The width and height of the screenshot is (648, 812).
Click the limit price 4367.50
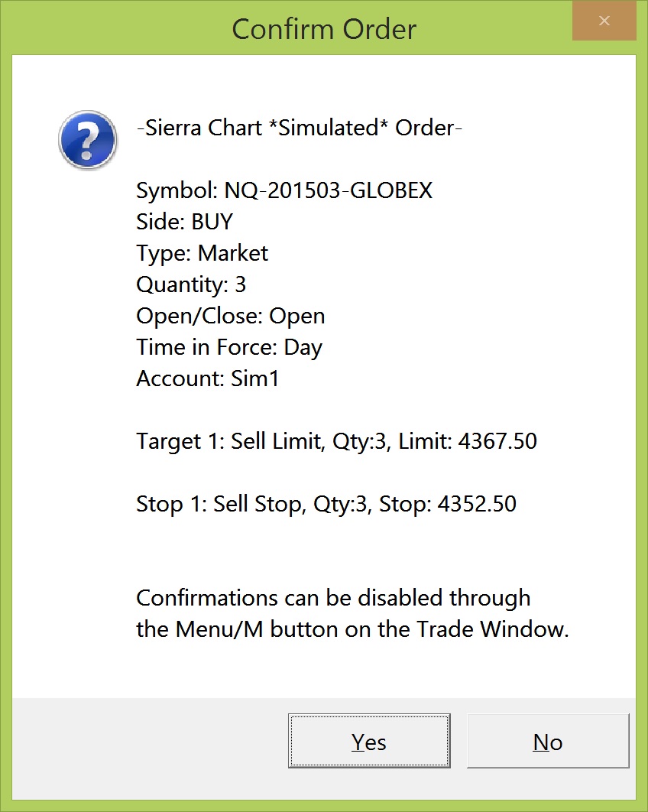tap(497, 441)
